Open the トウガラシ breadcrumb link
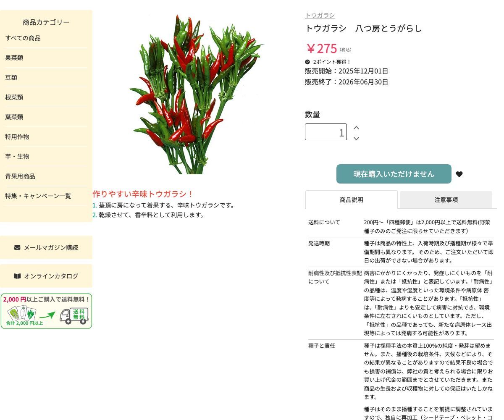504x420 pixels. point(320,15)
